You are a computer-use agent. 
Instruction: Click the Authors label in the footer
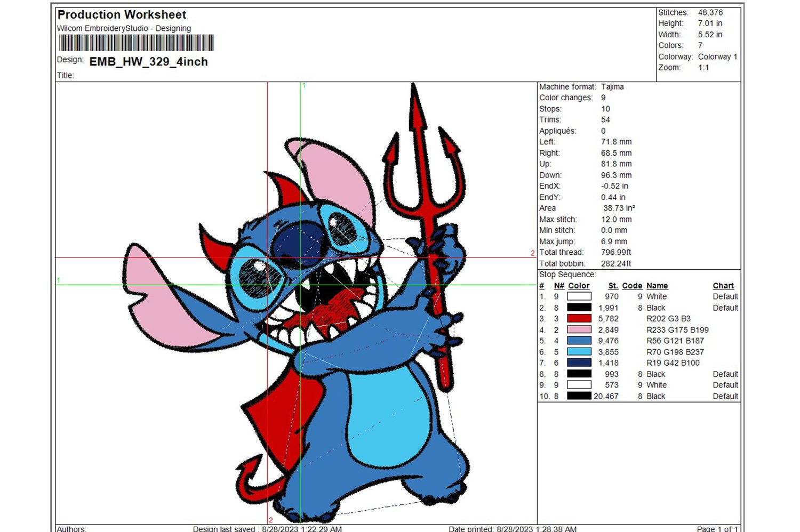coord(71,529)
